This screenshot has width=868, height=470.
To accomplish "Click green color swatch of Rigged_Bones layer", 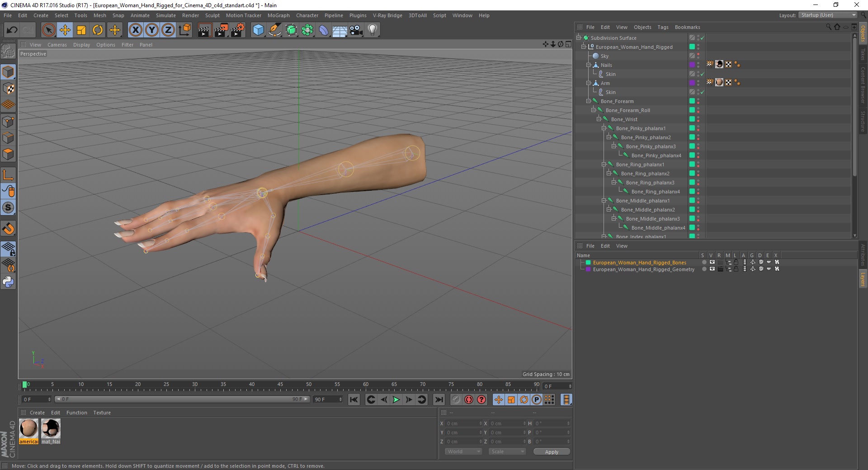I will point(588,262).
